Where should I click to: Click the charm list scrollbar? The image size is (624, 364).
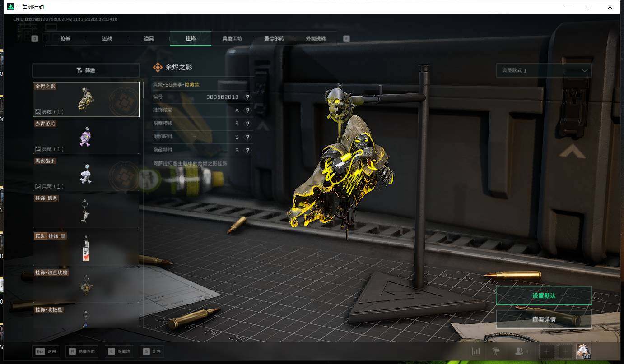144,90
